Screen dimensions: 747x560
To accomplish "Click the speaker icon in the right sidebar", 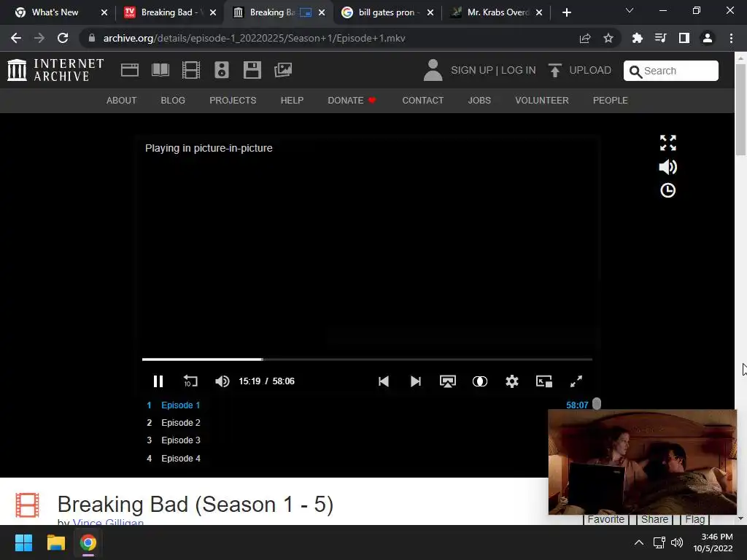I will click(668, 167).
